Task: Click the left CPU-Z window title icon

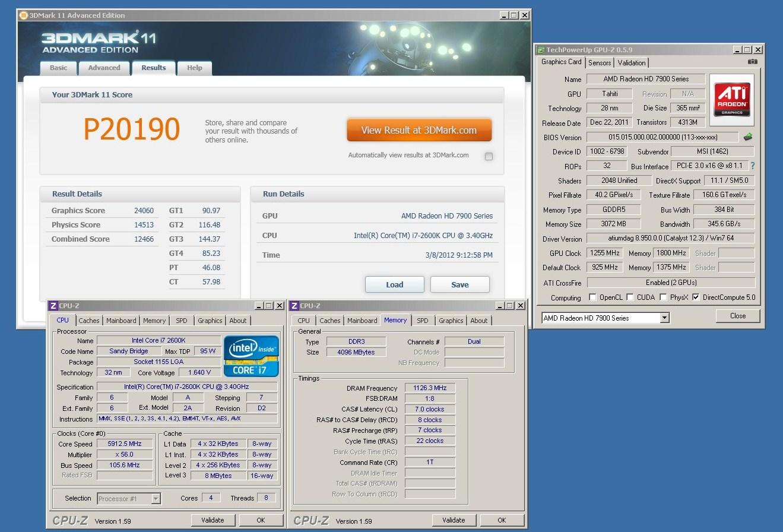Action: click(53, 306)
